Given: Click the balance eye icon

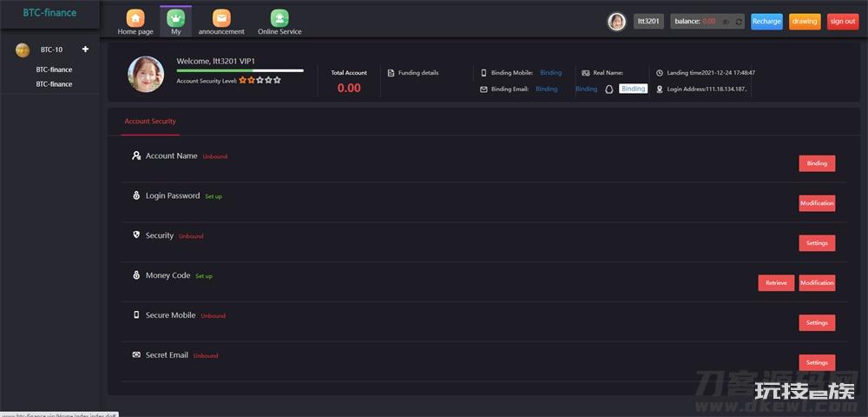Looking at the screenshot, I should tap(726, 22).
